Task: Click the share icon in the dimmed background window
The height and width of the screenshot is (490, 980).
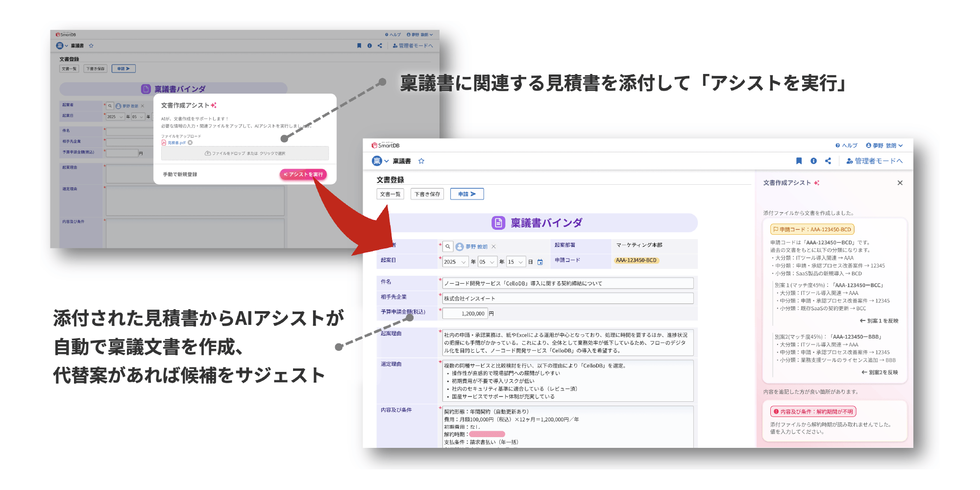Action: click(x=380, y=46)
